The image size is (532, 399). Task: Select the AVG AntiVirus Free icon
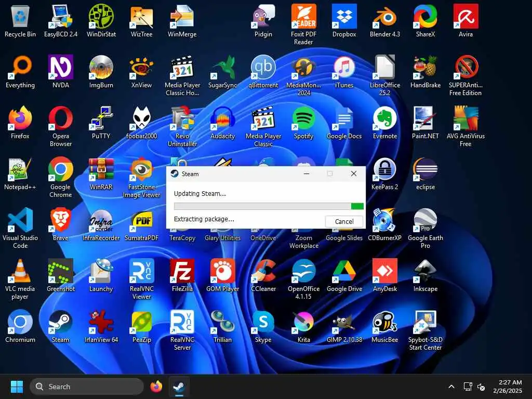pyautogui.click(x=466, y=126)
